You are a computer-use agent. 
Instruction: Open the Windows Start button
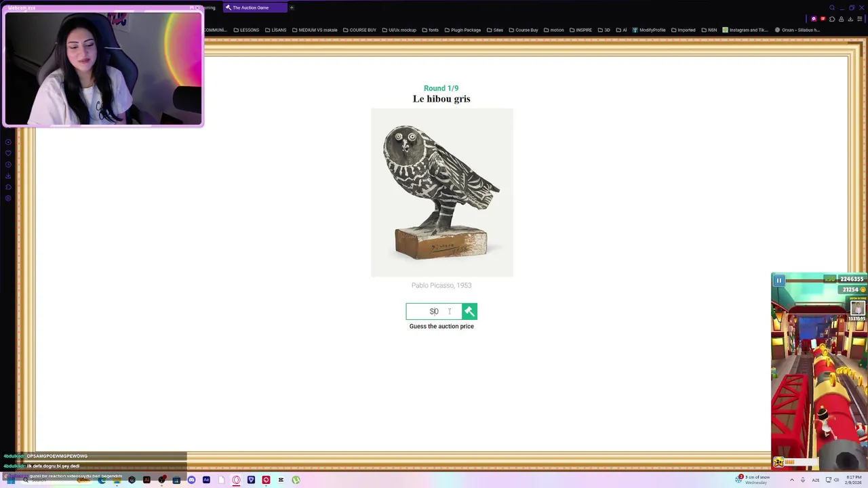10,480
